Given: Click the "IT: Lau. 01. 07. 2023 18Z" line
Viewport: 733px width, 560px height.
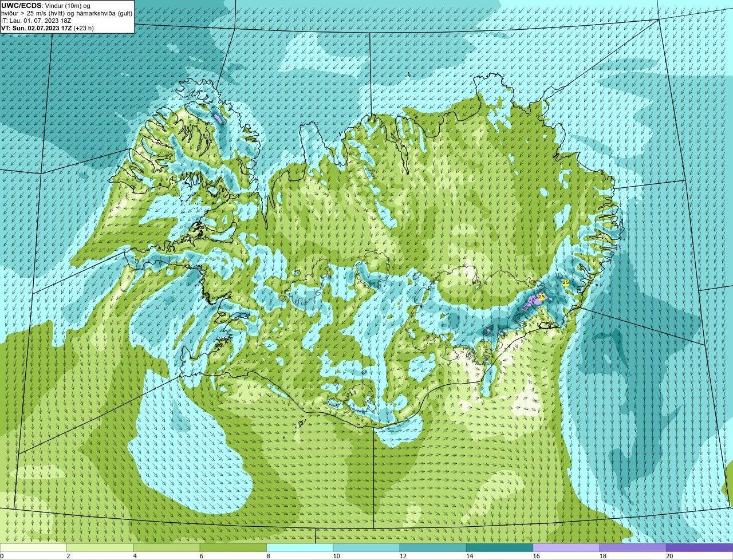Looking at the screenshot, I should pos(36,21).
